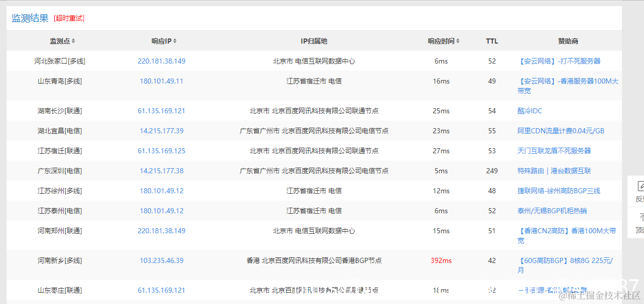The width and height of the screenshot is (644, 304).
Task: Open sponsor link 【60G高防BGP】8核8G
Action: (565, 265)
